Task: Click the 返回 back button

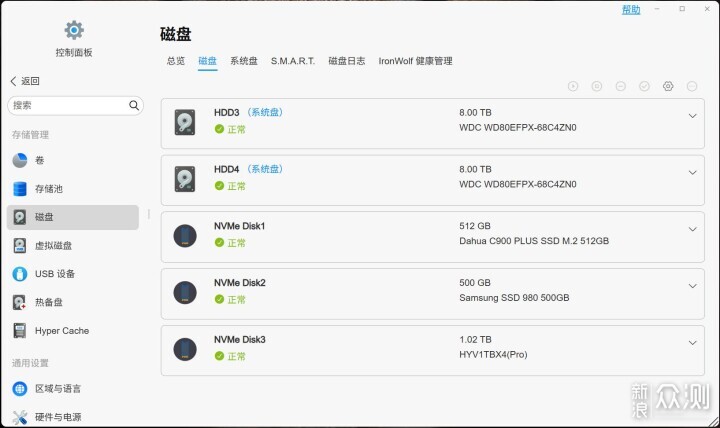Action: (x=25, y=81)
